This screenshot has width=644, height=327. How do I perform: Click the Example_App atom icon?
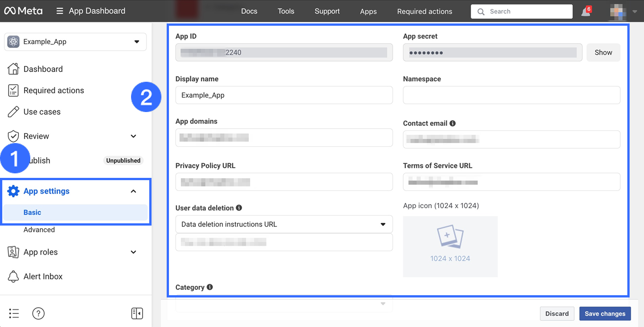[x=13, y=42]
